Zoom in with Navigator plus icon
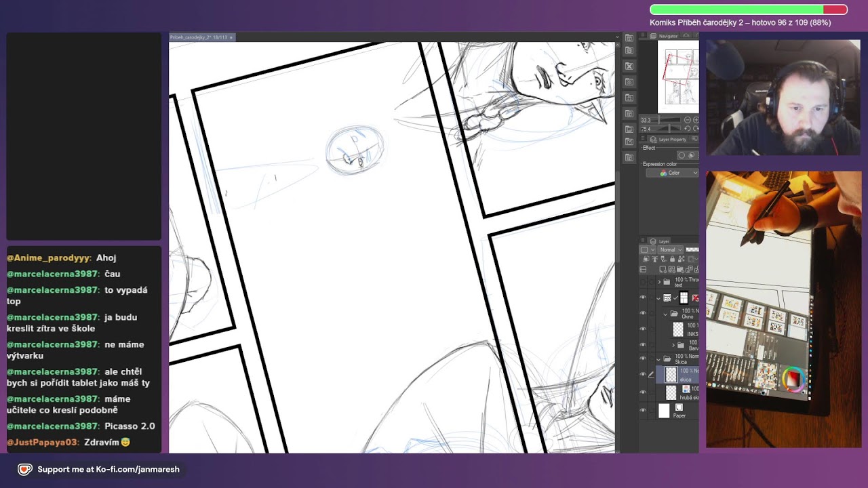Screen dimensions: 868x488 click(x=696, y=120)
